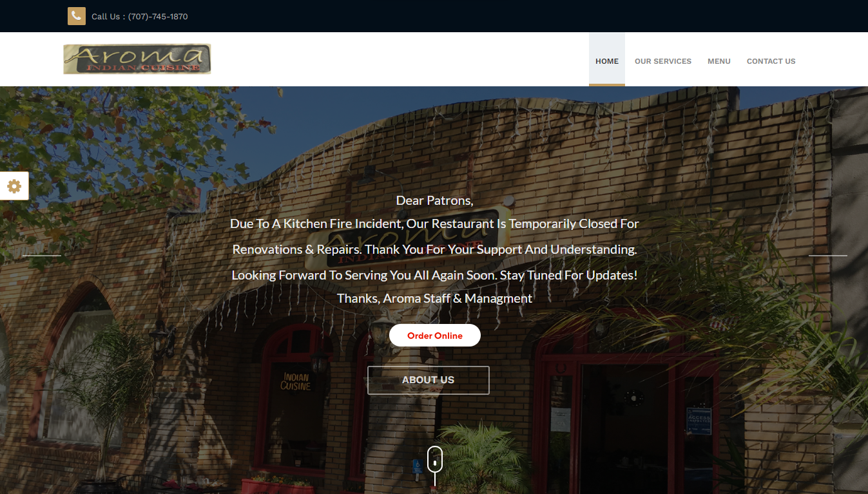868x494 pixels.
Task: Click the 'Looking Forward To Serving You' line
Action: pyautogui.click(x=434, y=275)
